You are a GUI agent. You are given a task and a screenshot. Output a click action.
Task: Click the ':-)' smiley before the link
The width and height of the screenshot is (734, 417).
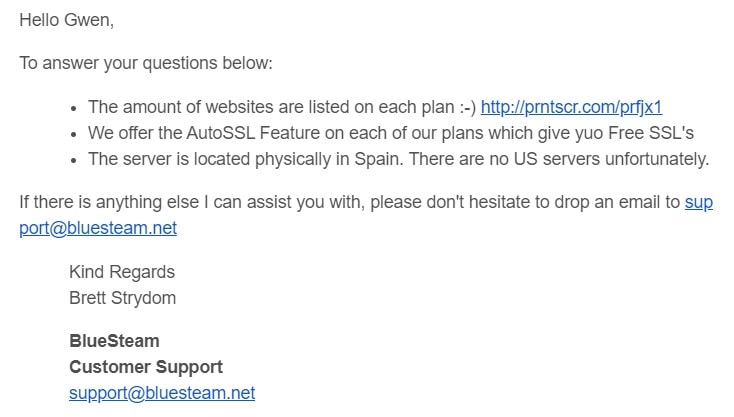[467, 107]
